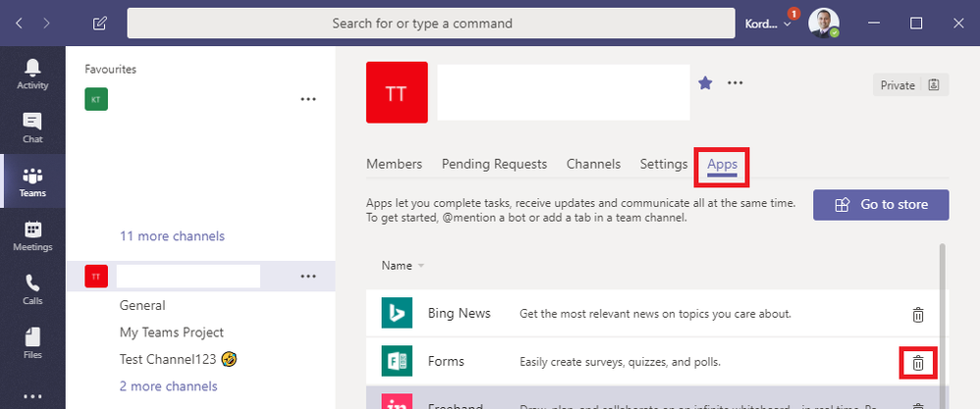980x409 pixels.
Task: Delete the Forms app with trash icon
Action: 918,362
